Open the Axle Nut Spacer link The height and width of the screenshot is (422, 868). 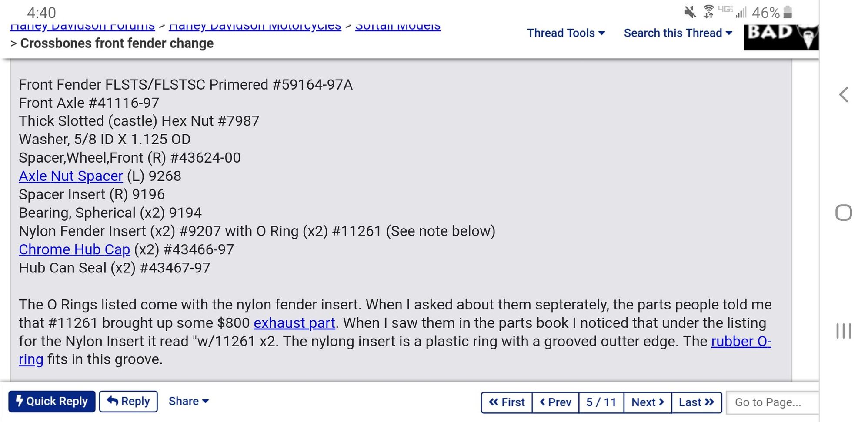[x=71, y=176]
